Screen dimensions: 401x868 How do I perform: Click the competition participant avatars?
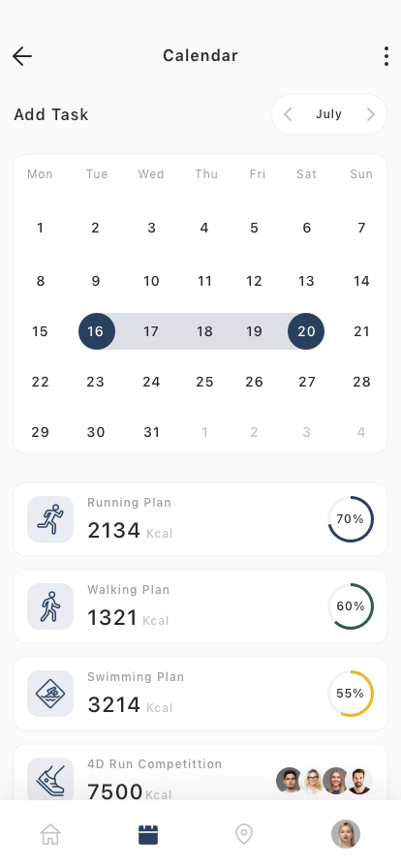(x=324, y=781)
